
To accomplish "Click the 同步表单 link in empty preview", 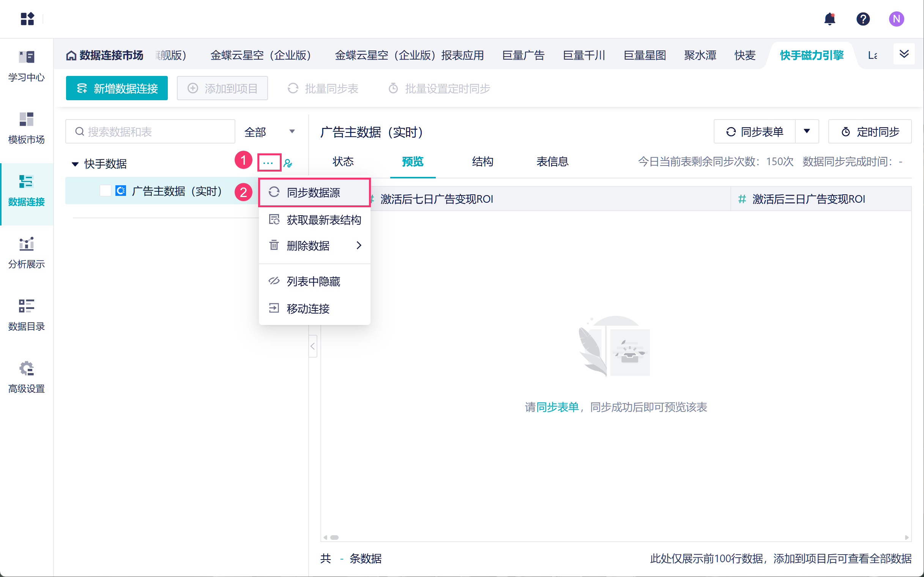I will [557, 407].
